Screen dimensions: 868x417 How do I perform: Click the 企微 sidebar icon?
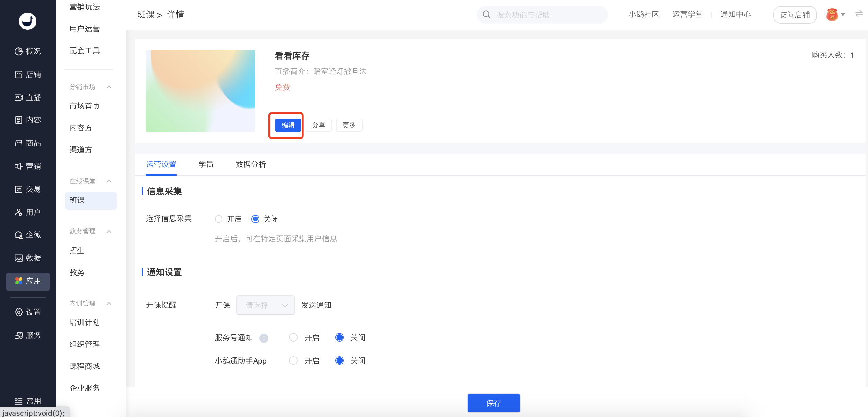point(19,235)
